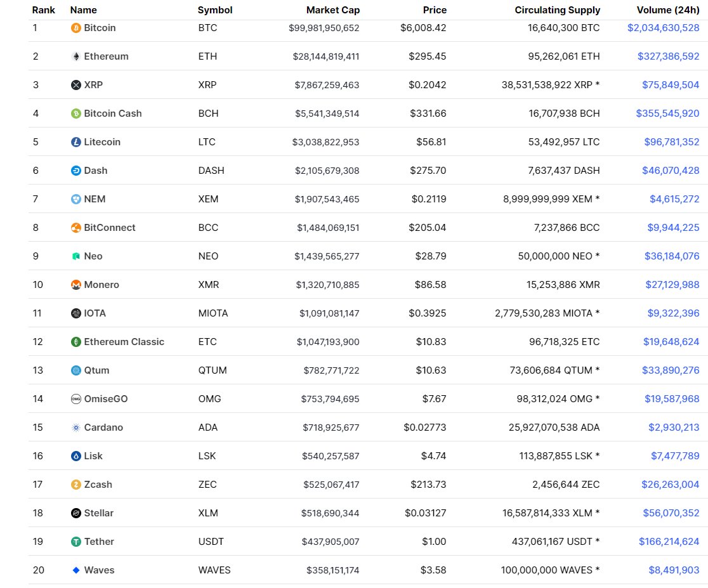
Task: Click the Ethereum Classic logo icon
Action: [x=76, y=342]
